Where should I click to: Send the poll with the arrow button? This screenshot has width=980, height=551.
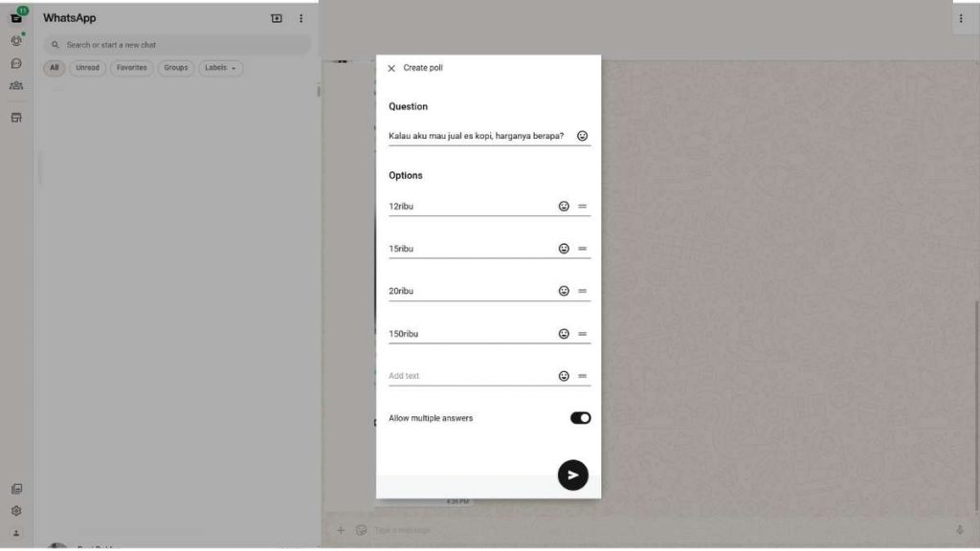572,474
